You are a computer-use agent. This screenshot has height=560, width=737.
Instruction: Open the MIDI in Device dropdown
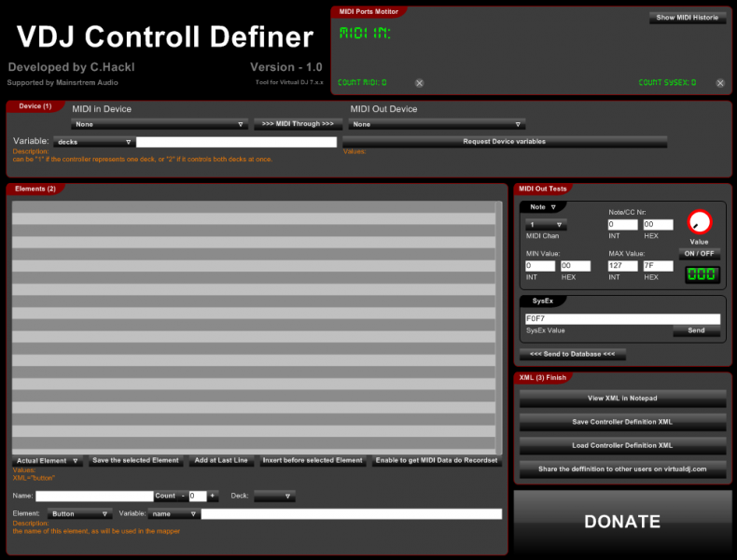(x=160, y=124)
